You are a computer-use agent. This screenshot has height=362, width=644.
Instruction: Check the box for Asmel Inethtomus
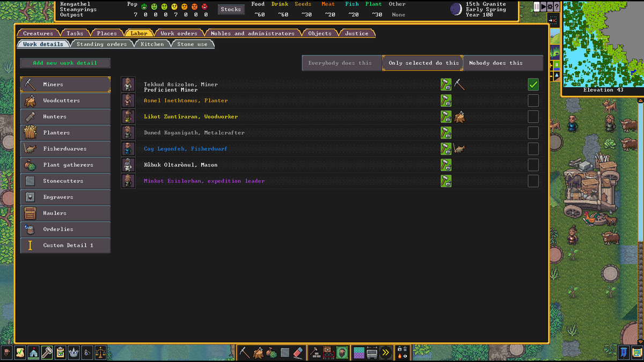click(533, 100)
